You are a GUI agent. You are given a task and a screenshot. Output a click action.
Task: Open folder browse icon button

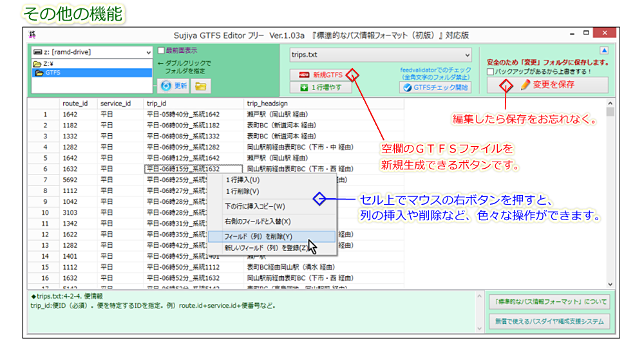pos(201,85)
